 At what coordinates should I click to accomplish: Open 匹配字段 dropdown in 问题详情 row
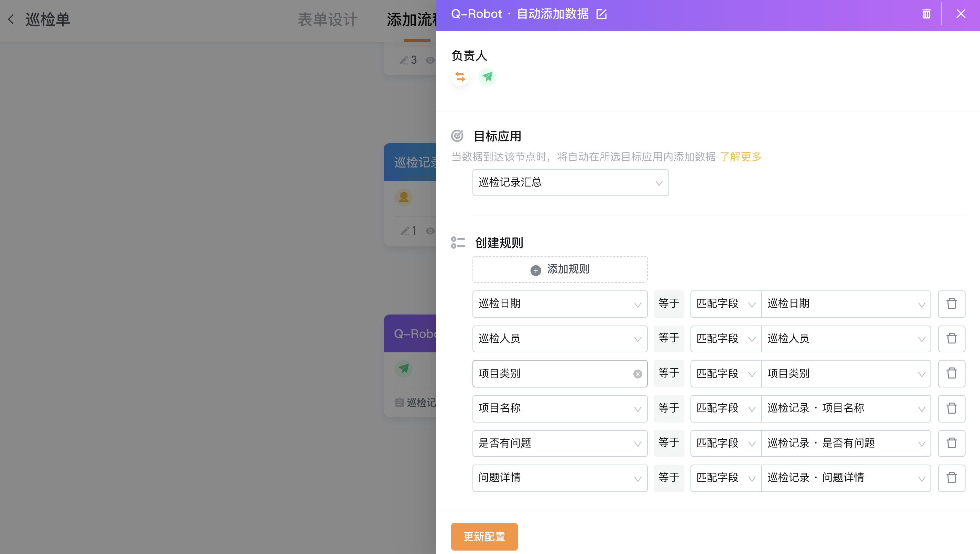(726, 478)
